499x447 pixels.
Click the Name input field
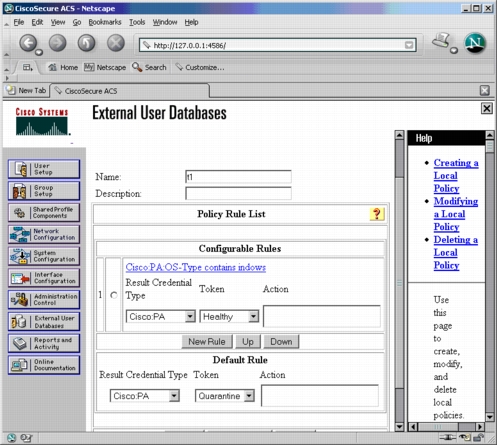click(238, 177)
